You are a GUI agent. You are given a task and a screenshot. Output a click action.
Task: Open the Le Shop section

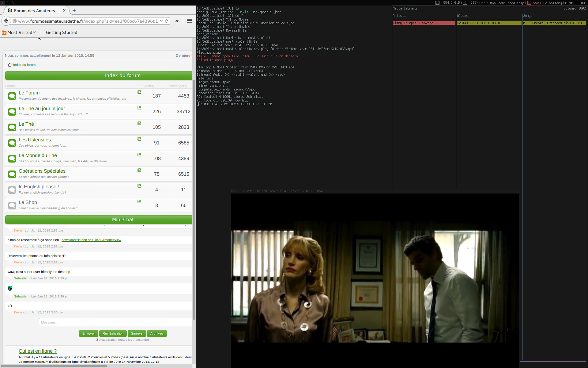coord(28,202)
